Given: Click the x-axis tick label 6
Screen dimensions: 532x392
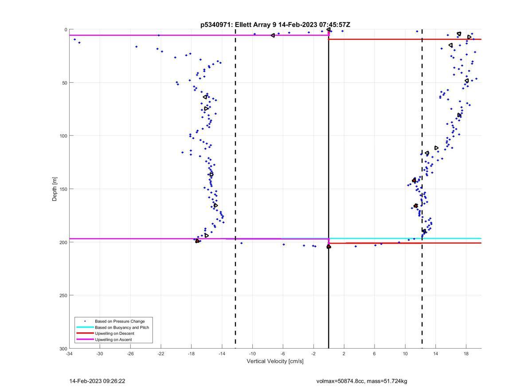Looking at the screenshot, I should 375,353.
